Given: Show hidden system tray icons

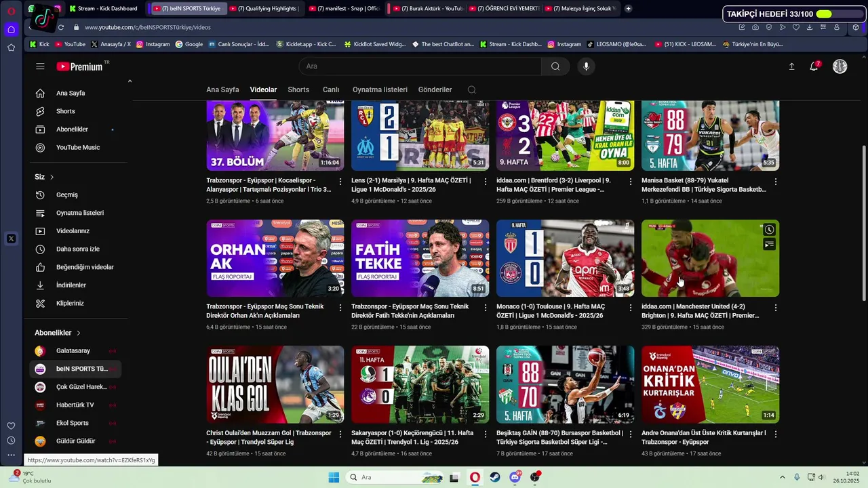Looking at the screenshot, I should [x=782, y=477].
